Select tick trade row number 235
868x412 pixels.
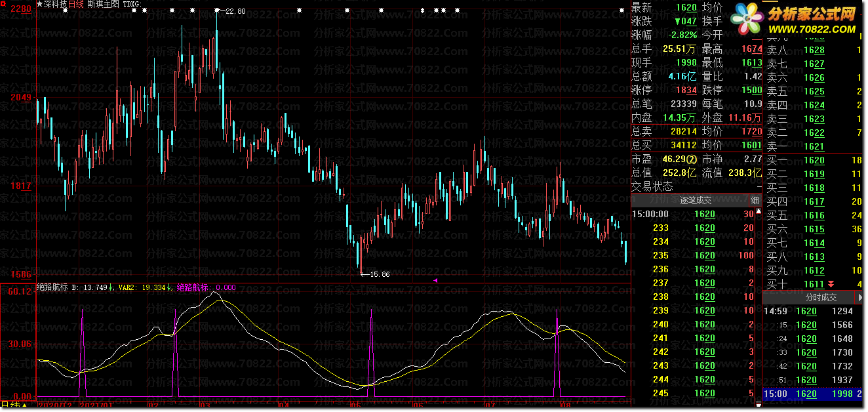[694, 255]
